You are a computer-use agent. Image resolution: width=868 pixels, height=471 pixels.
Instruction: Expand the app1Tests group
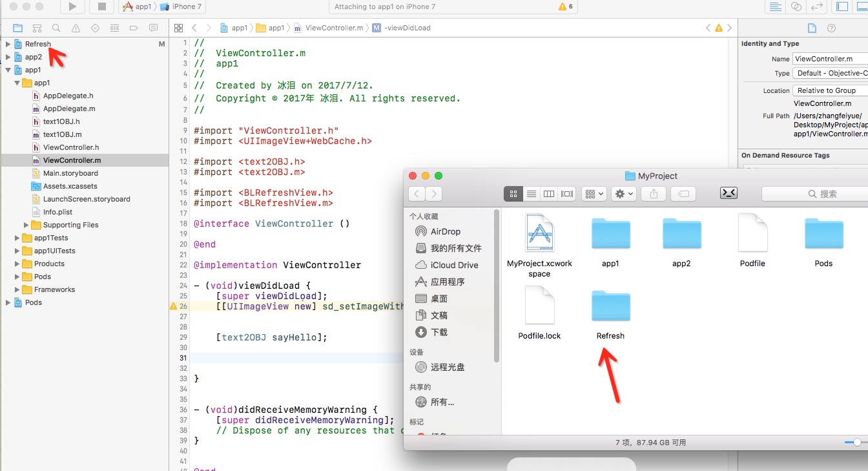pos(17,238)
